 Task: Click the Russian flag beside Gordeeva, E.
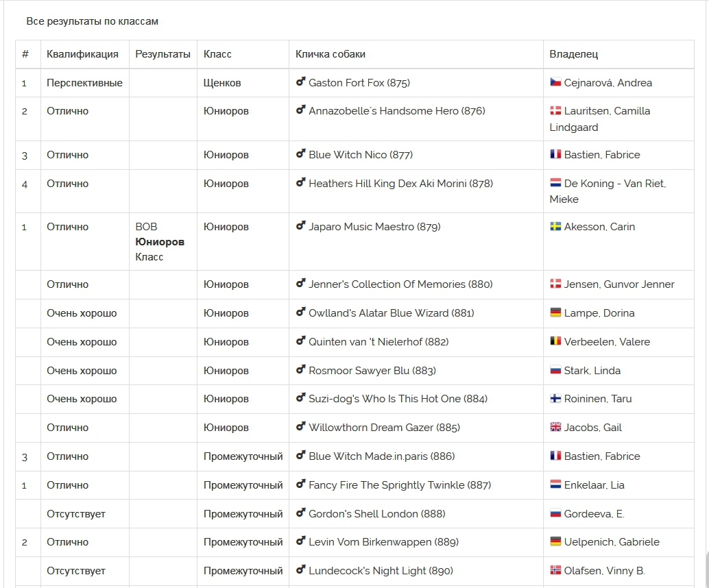555,513
